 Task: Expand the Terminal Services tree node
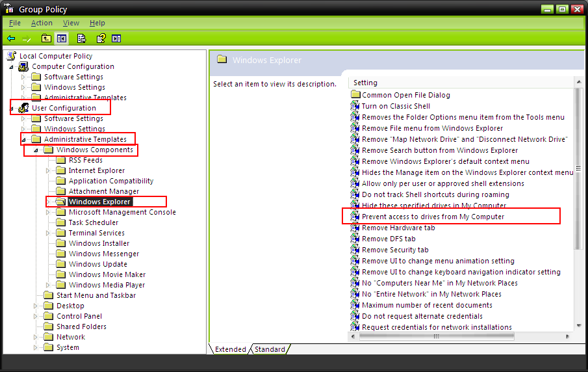(x=47, y=233)
